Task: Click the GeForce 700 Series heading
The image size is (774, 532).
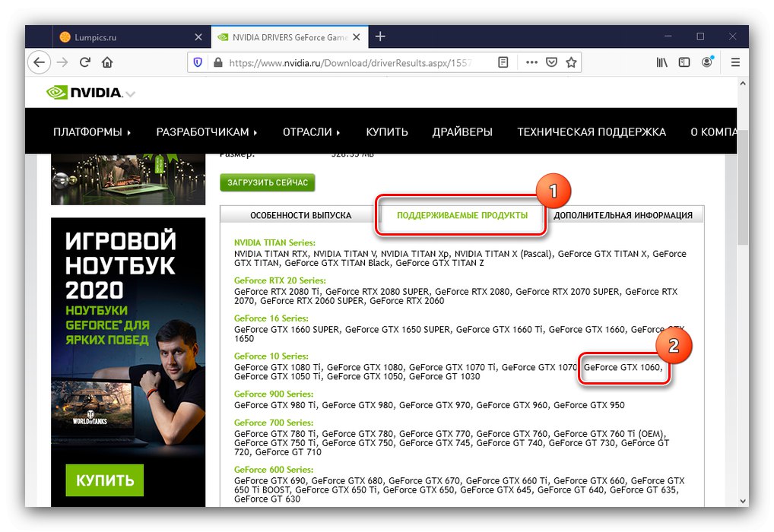Action: (274, 423)
